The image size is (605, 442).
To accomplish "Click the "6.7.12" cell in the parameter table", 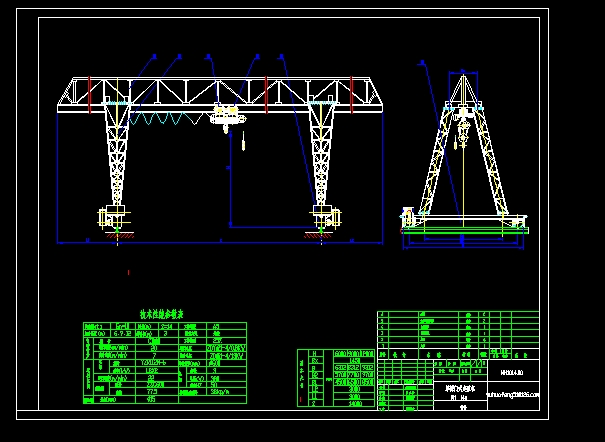I will pyautogui.click(x=122, y=333).
